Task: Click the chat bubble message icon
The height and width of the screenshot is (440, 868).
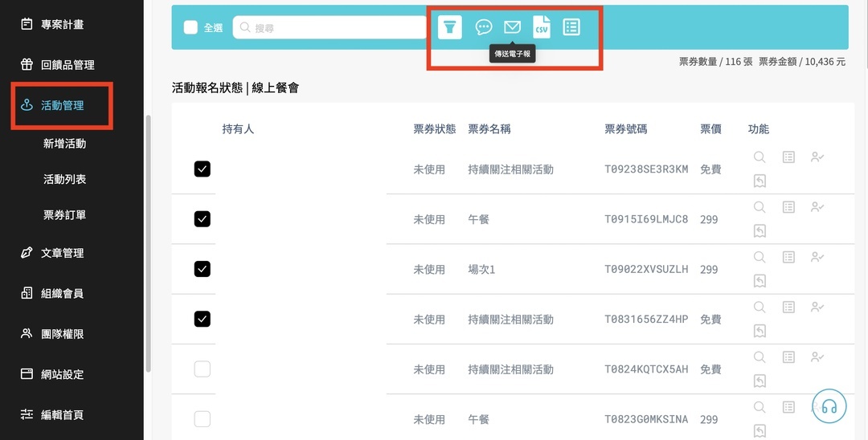Action: [x=483, y=27]
